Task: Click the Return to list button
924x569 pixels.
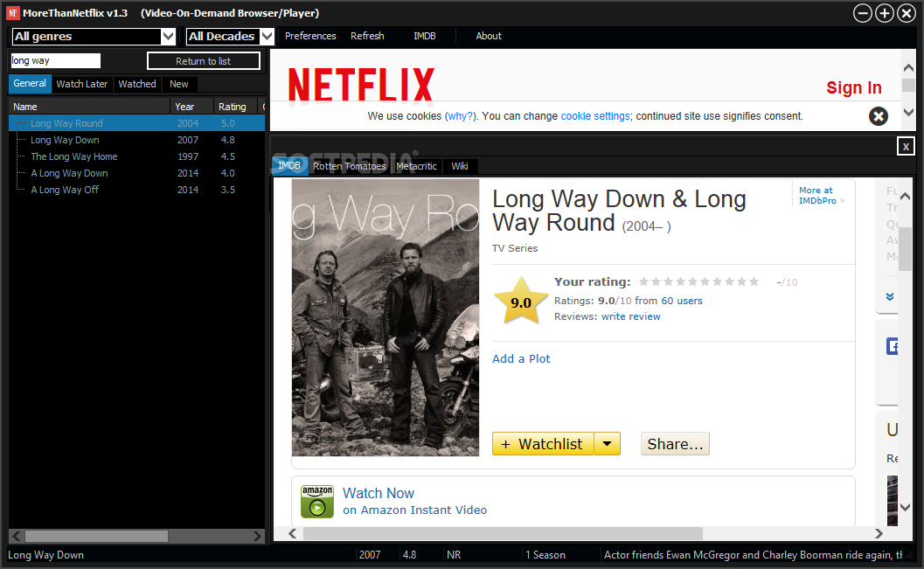Action: click(204, 60)
